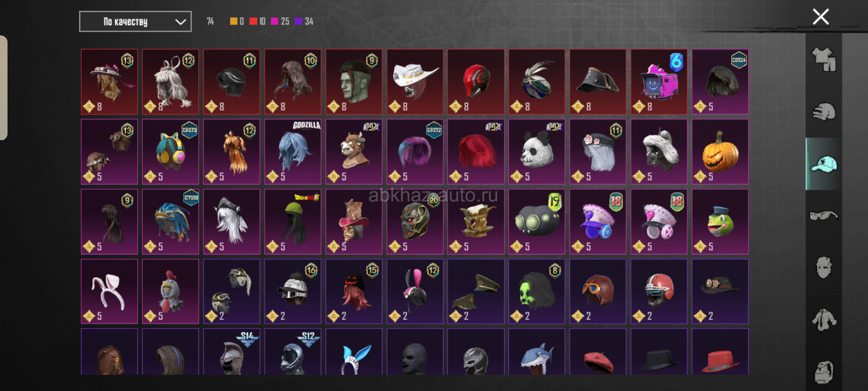Image resolution: width=868 pixels, height=391 pixels.
Task: Open the backpack category icon
Action: pos(824,371)
